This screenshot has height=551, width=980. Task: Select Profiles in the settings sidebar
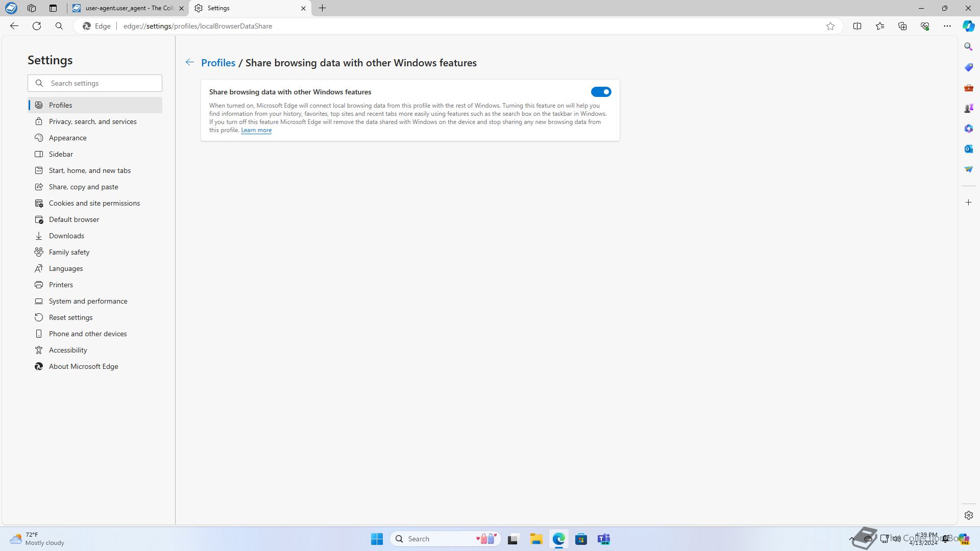[x=95, y=105]
